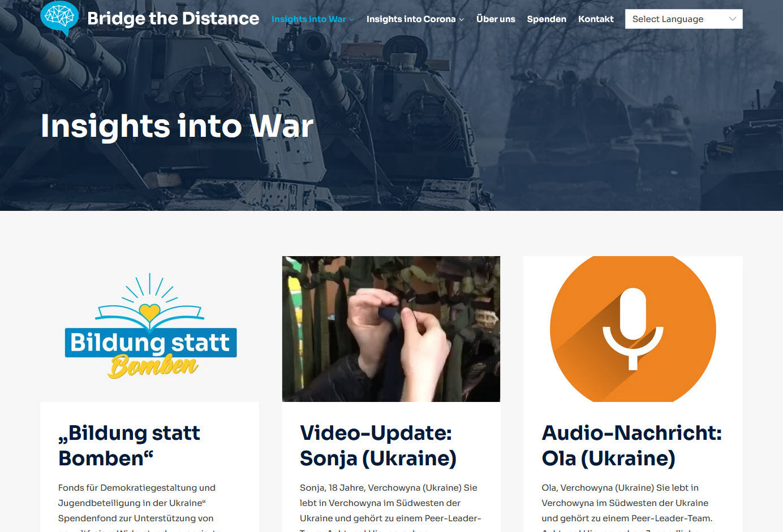Click the brain logo icon in header
This screenshot has height=532, width=783.
tap(59, 18)
